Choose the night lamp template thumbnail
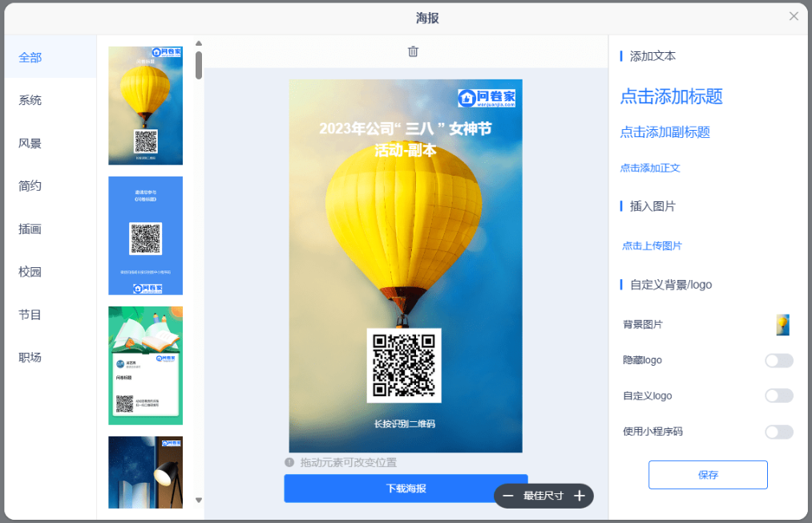This screenshot has height=523, width=812. tap(146, 472)
